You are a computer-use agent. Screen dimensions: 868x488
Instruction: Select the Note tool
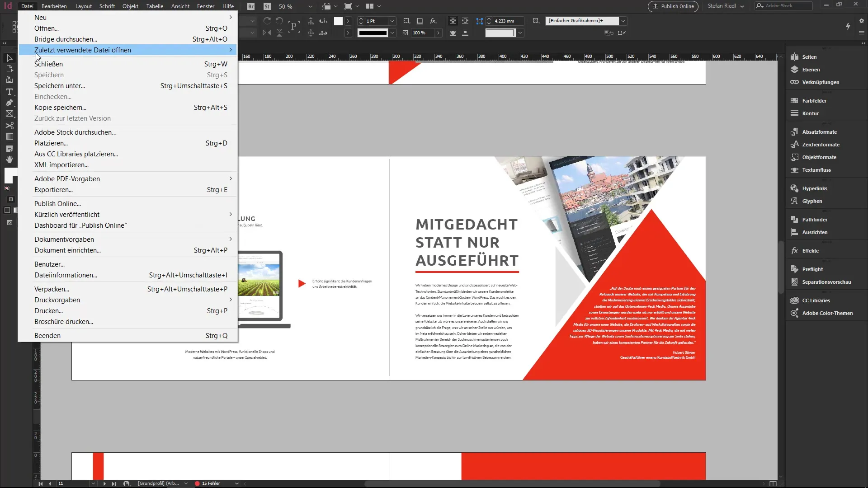(9, 148)
